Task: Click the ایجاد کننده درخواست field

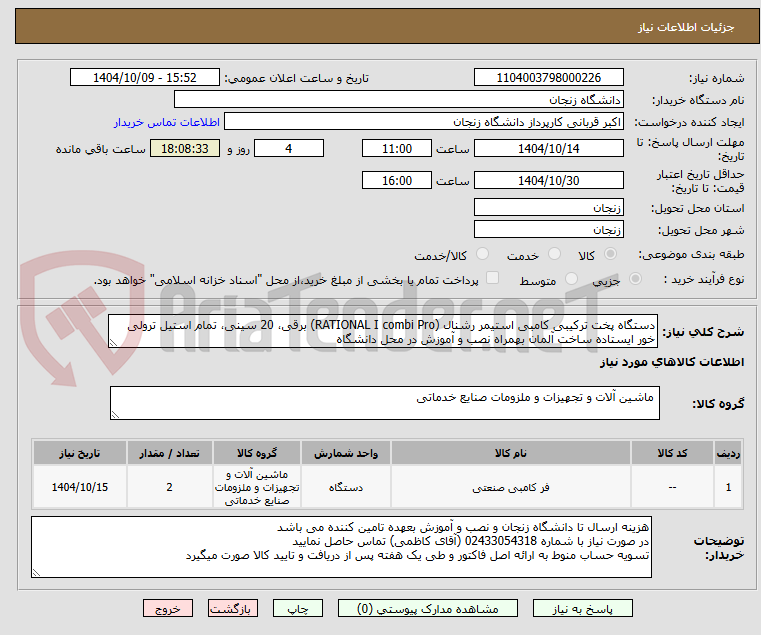Action: 424,121
